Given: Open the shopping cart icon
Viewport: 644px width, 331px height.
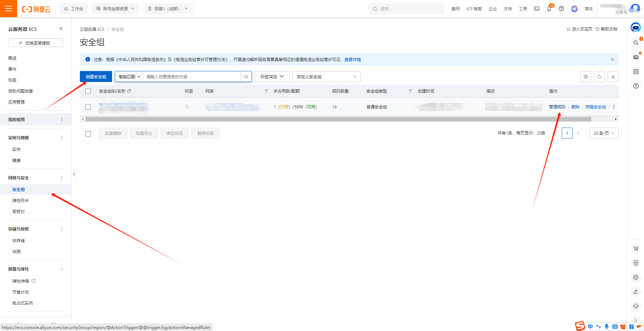Looking at the screenshot, I should (636, 249).
